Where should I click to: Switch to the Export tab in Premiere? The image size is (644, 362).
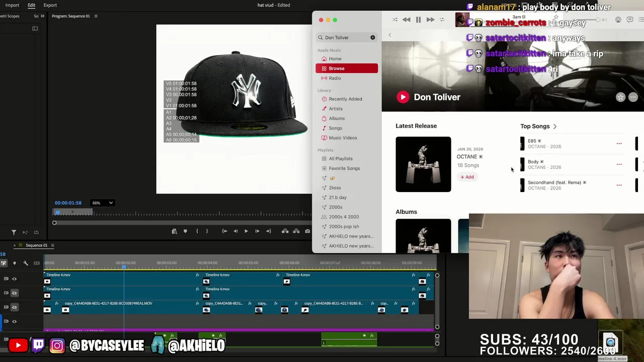coord(50,5)
